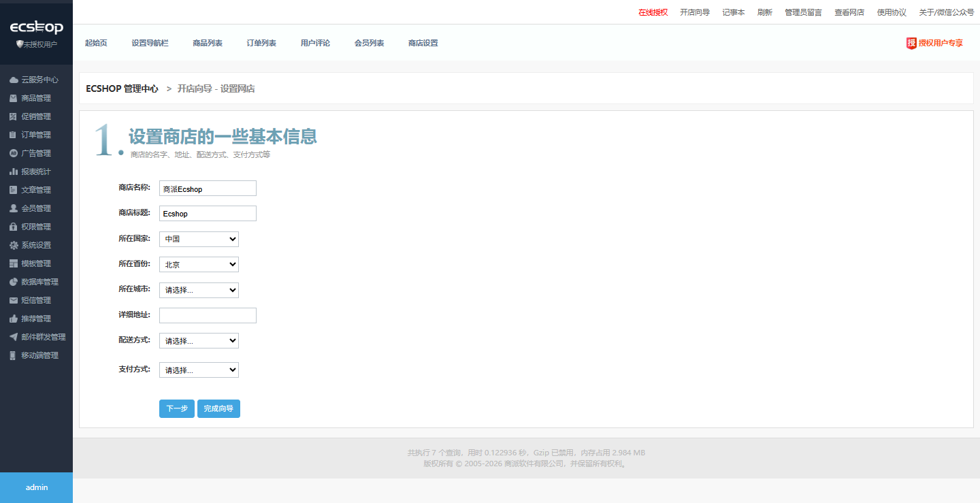This screenshot has width=980, height=503.
Task: Click the 权限管理 lock icon
Action: [14, 227]
